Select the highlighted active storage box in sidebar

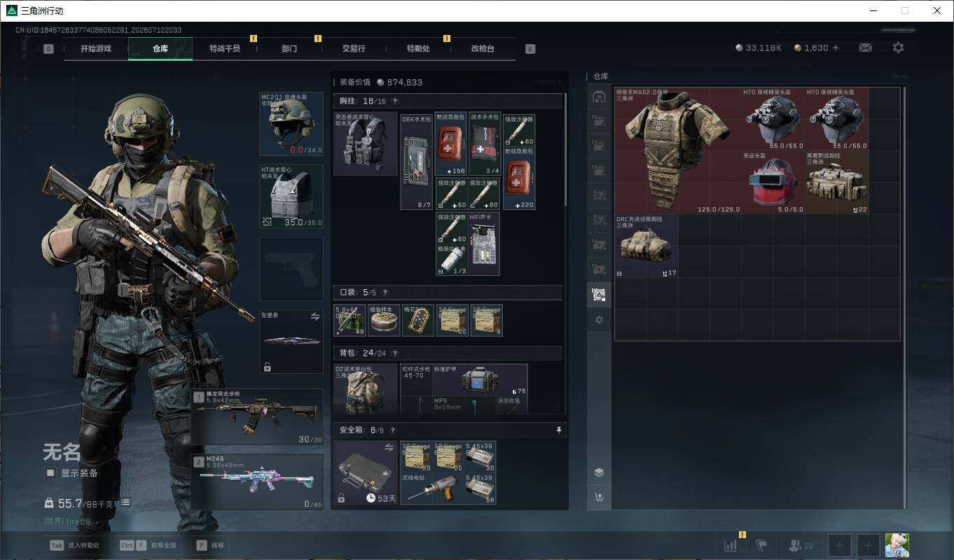(599, 295)
